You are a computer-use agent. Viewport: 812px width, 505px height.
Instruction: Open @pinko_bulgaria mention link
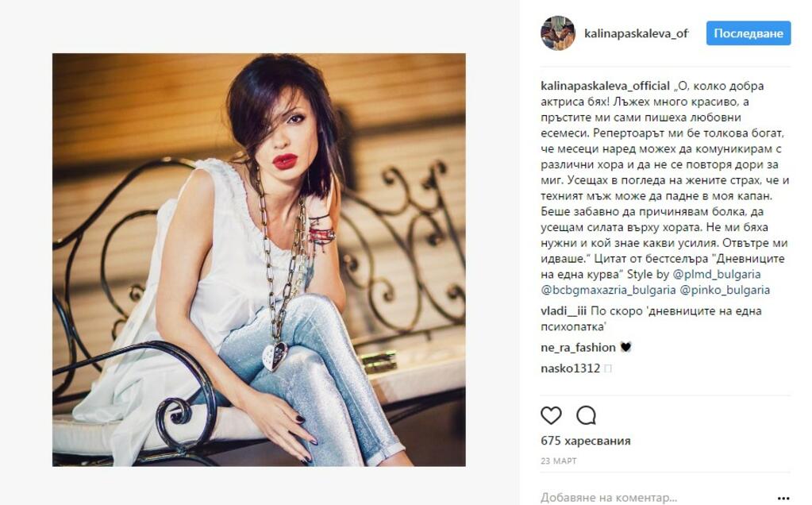point(725,290)
